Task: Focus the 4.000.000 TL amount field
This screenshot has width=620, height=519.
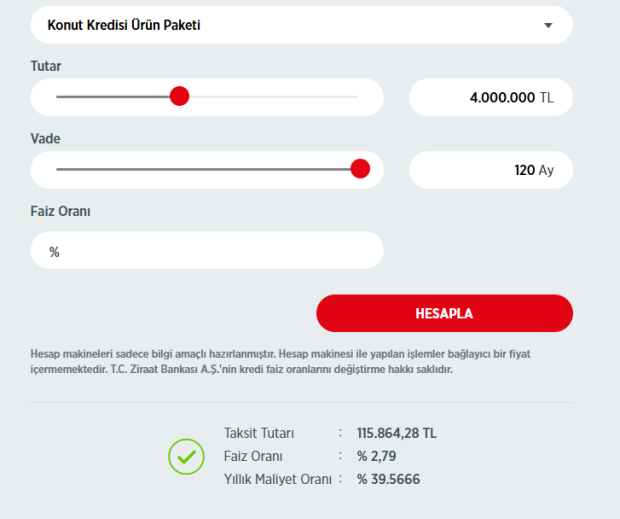Action: [490, 97]
